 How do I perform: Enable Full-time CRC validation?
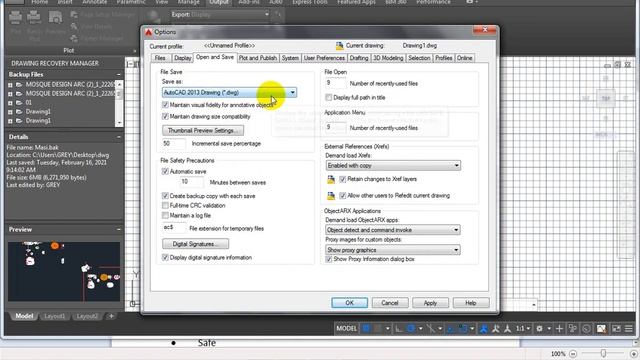pyautogui.click(x=165, y=205)
